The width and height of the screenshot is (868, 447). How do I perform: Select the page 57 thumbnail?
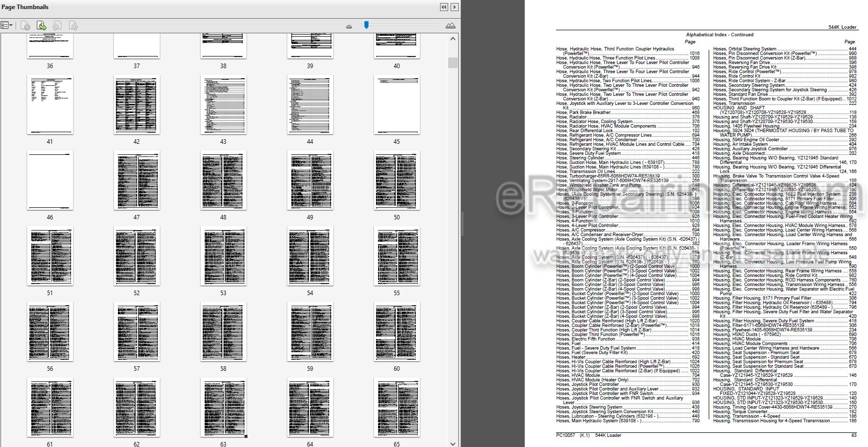137,332
